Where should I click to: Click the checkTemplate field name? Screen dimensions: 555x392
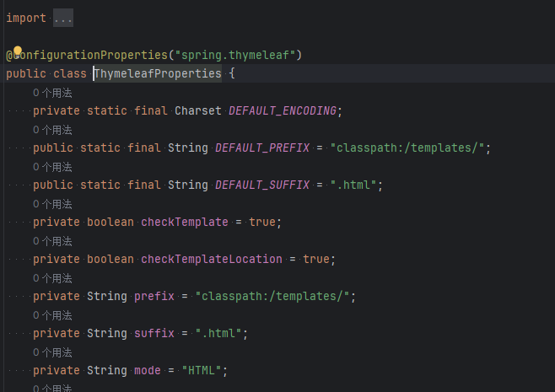click(x=185, y=223)
